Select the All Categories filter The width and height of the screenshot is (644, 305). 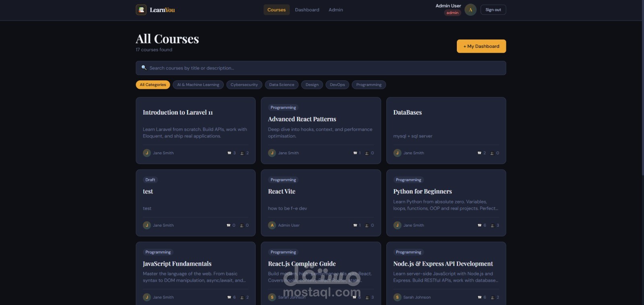pos(153,85)
